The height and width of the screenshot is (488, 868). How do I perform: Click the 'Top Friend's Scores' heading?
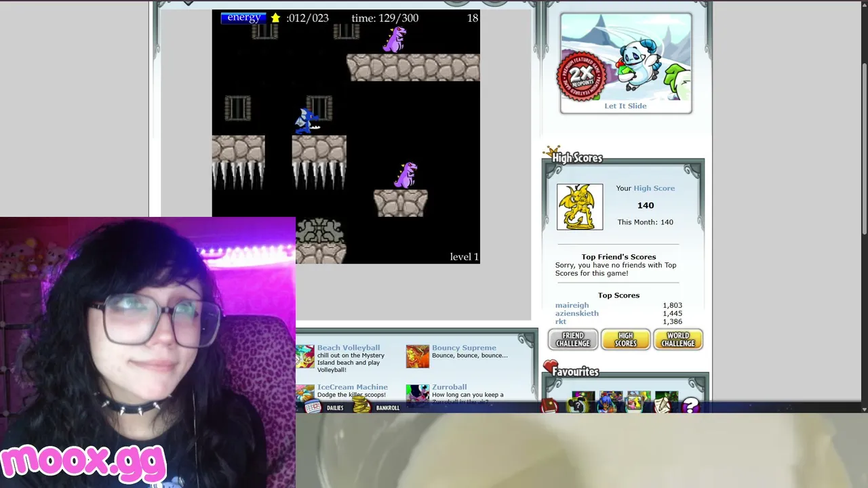tap(619, 257)
